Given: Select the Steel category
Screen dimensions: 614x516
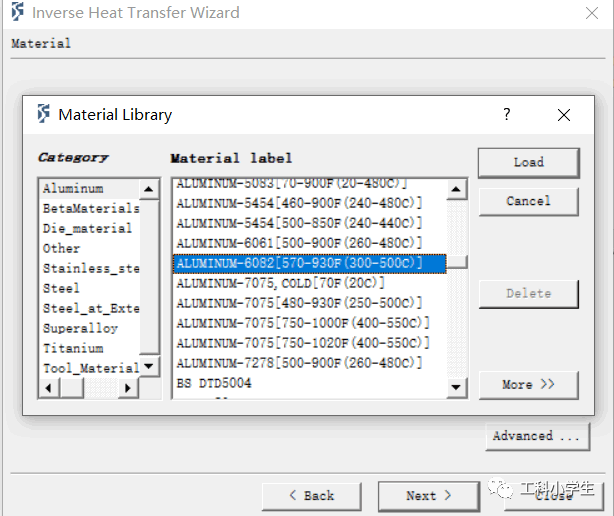Looking at the screenshot, I should coord(90,288).
